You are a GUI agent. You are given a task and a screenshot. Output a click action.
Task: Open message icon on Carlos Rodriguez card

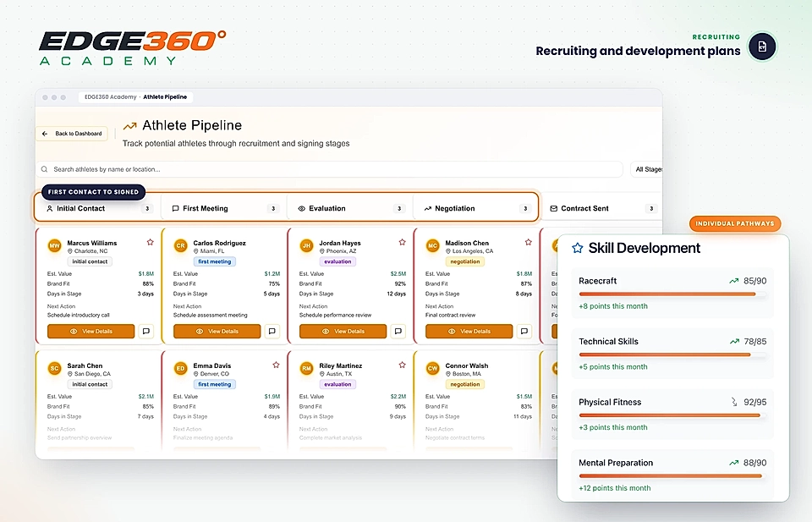click(272, 332)
